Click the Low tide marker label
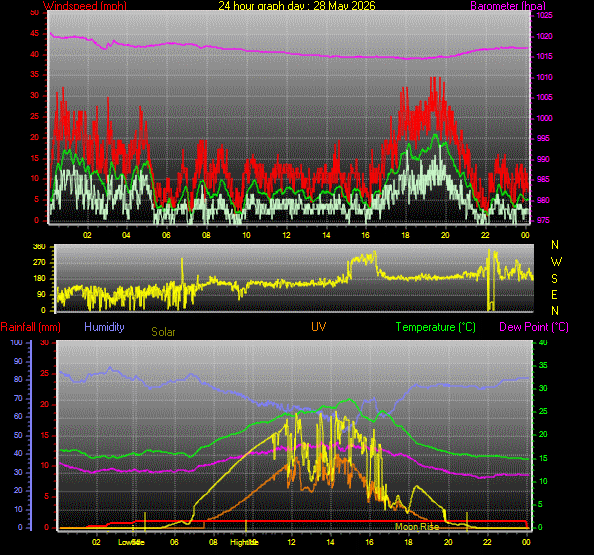Image resolution: width=594 pixels, height=555 pixels. click(131, 542)
